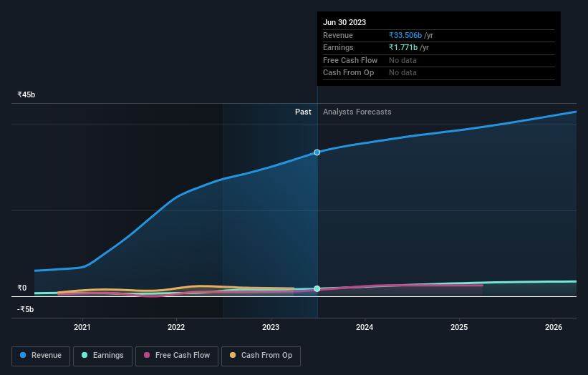The width and height of the screenshot is (588, 375).
Task: Click the 2023 x-axis label
Action: point(271,327)
